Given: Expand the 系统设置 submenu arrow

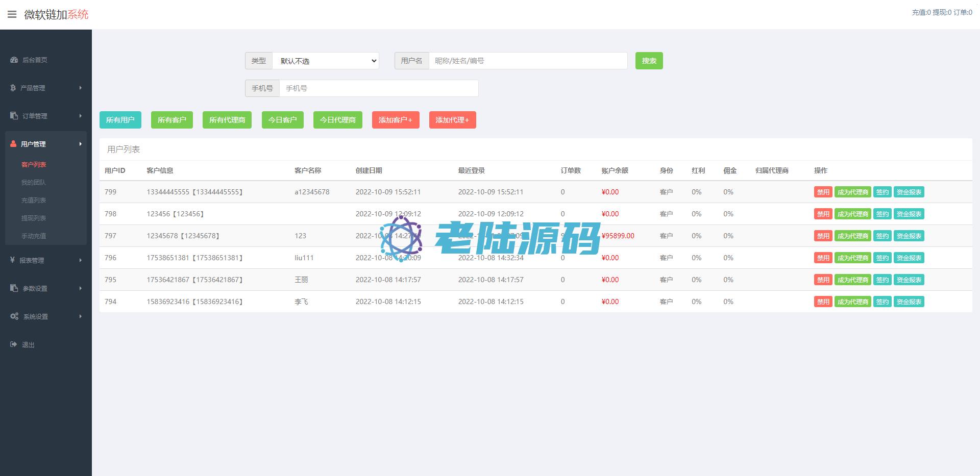Looking at the screenshot, I should [x=81, y=316].
